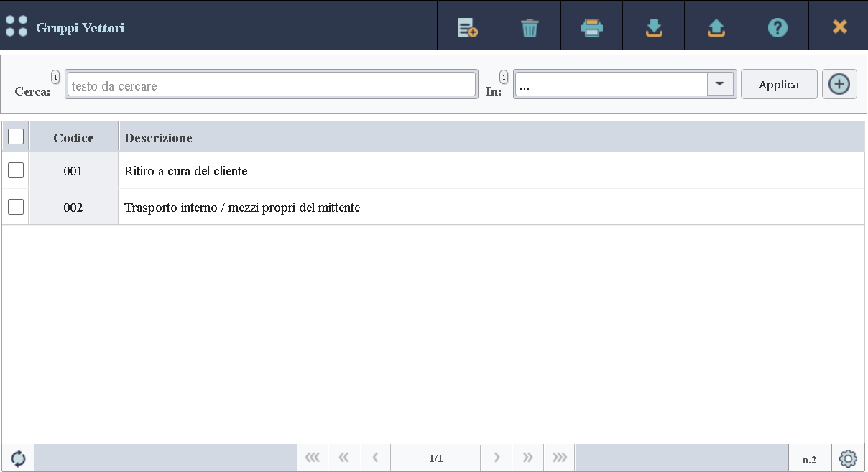Screen dimensions: 868x472
Task: Click the Applica button
Action: (779, 85)
